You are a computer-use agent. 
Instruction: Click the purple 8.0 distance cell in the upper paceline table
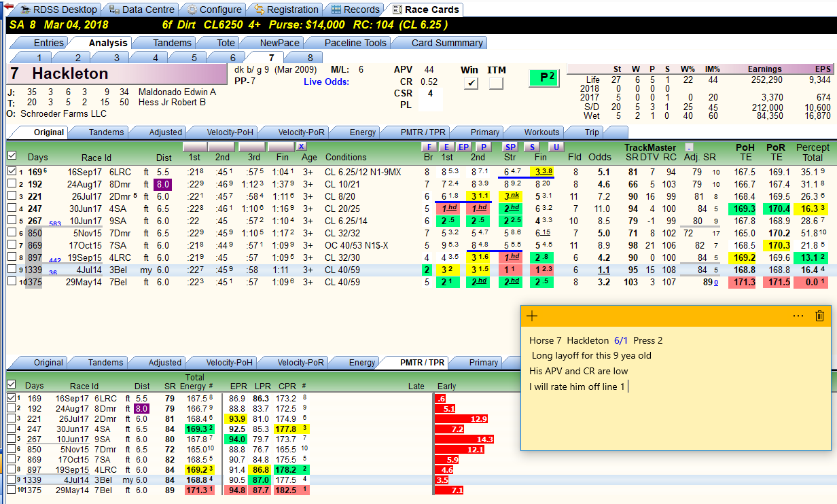[x=164, y=185]
